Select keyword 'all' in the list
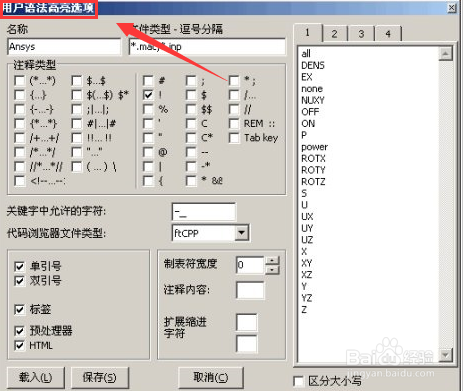 click(x=306, y=53)
